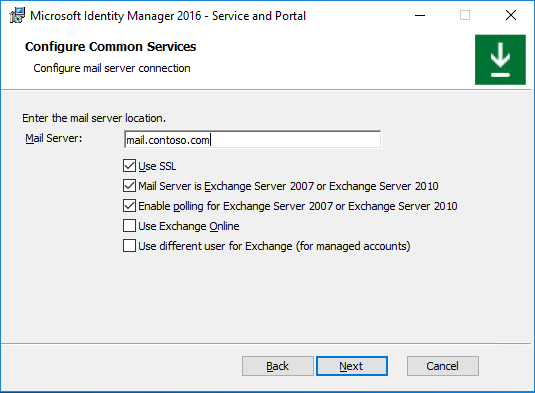Click the Configure Common Services heading

[111, 47]
